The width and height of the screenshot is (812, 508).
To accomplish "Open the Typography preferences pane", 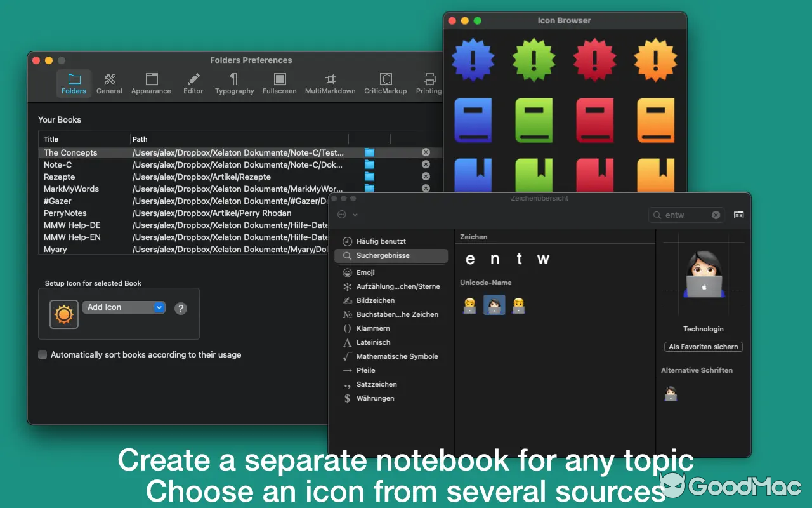I will pyautogui.click(x=234, y=83).
